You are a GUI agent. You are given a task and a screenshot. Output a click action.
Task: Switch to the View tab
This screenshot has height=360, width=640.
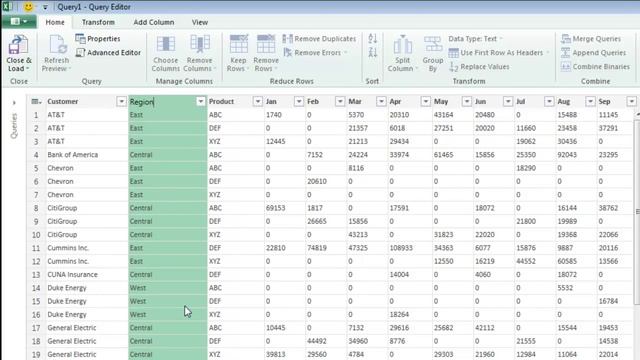pyautogui.click(x=200, y=22)
